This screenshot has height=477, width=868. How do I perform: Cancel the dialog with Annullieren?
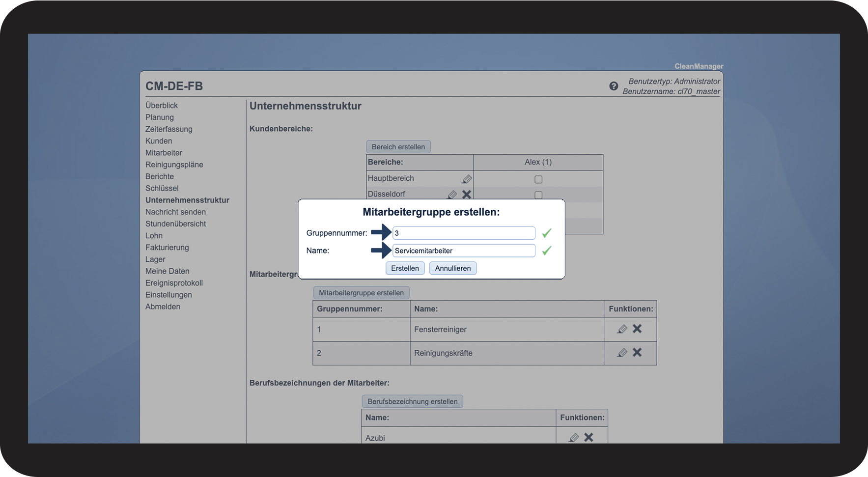(452, 268)
